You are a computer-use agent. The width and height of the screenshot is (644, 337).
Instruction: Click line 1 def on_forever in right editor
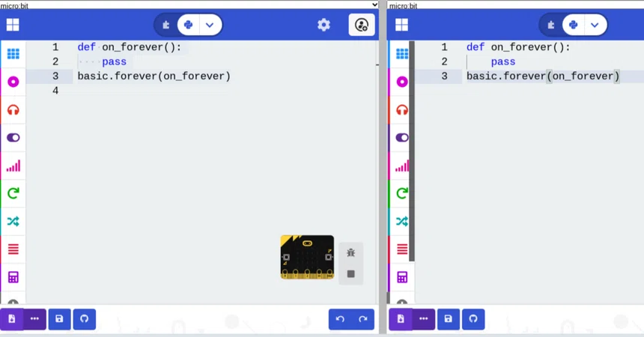(x=518, y=47)
